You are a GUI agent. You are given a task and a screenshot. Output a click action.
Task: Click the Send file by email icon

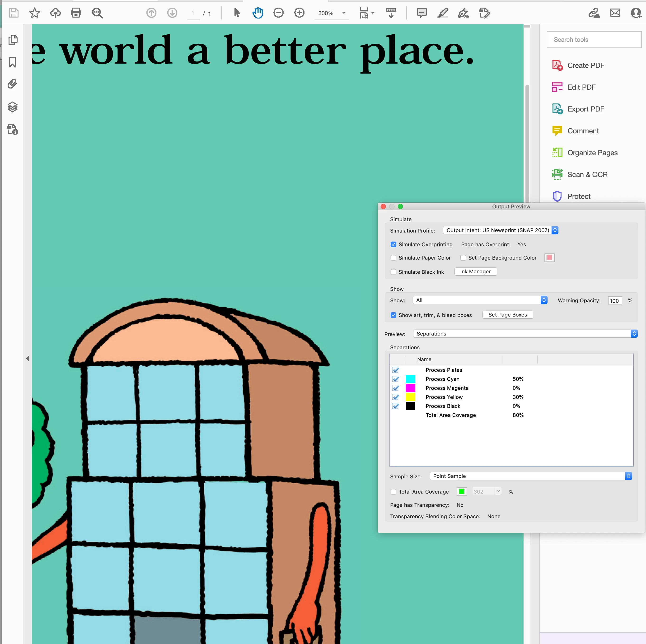tap(615, 13)
